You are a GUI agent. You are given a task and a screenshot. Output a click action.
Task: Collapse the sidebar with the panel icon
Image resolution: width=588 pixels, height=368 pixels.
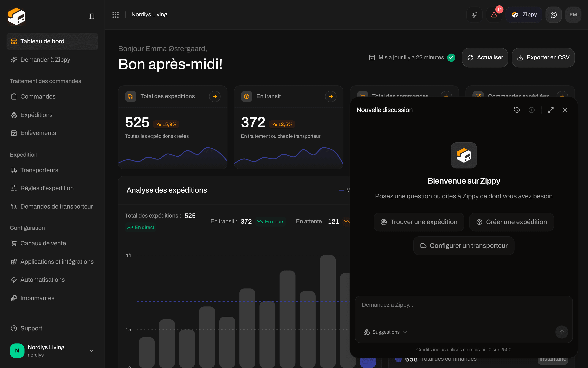(91, 16)
